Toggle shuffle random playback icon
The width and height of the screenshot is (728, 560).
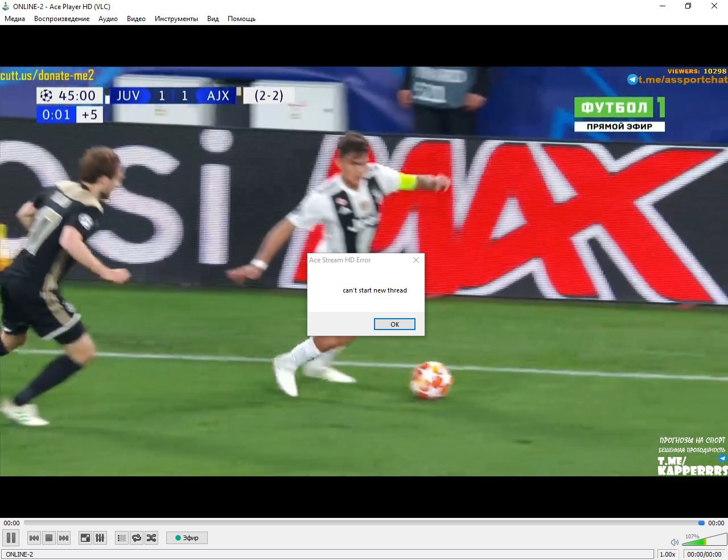[x=151, y=538]
